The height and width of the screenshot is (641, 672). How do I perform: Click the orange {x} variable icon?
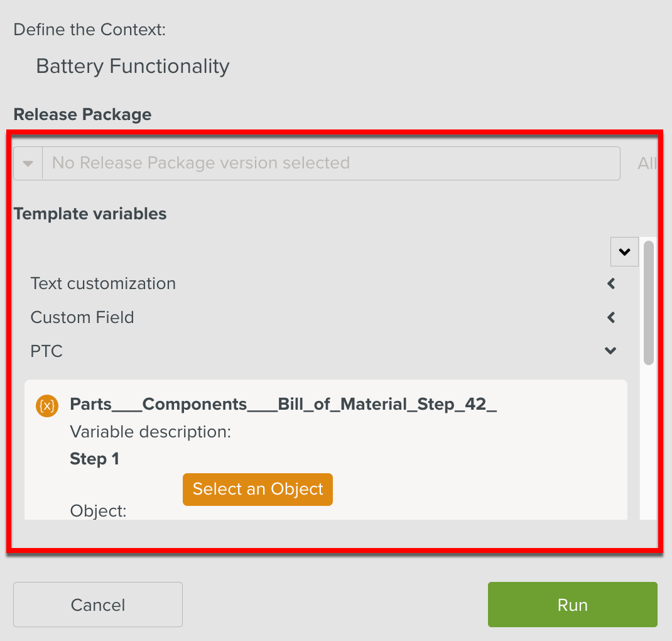47,406
